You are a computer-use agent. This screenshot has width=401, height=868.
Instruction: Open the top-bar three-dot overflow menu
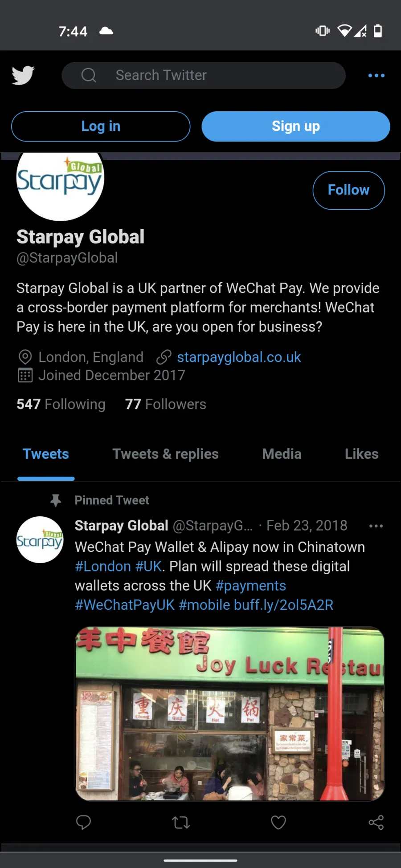(x=376, y=76)
